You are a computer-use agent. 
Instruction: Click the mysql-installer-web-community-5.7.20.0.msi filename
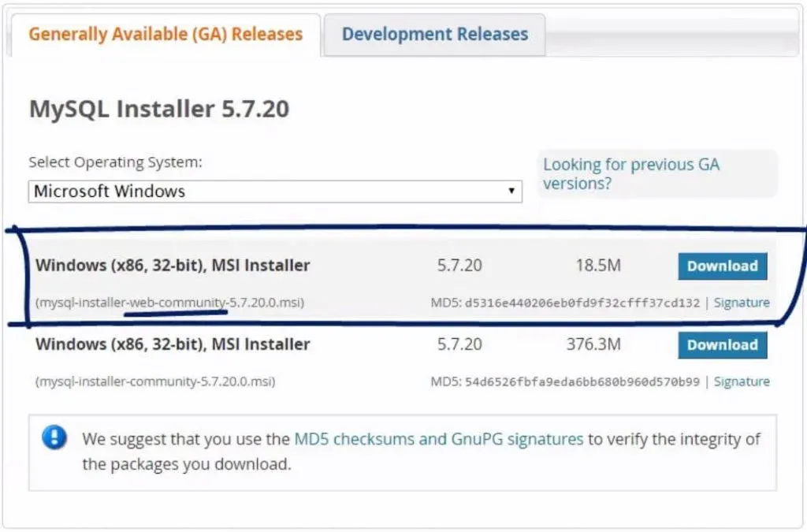coord(169,303)
